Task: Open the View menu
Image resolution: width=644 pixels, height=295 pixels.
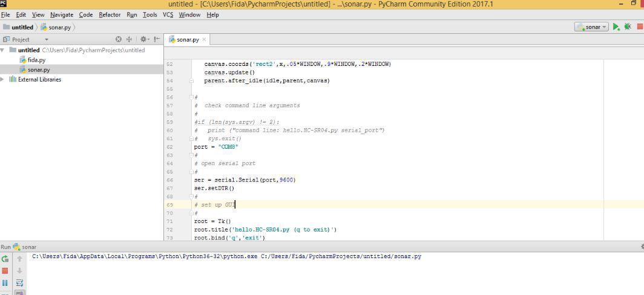Action: coord(38,15)
